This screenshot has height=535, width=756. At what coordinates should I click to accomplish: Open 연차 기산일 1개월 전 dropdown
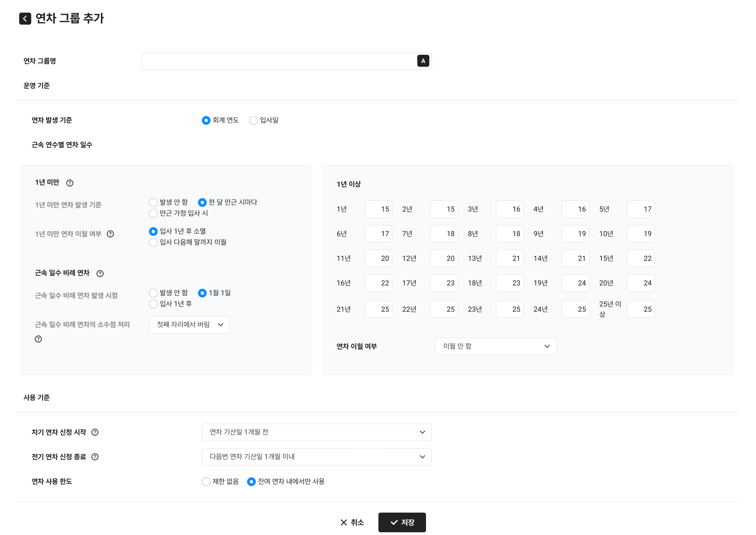coord(316,432)
